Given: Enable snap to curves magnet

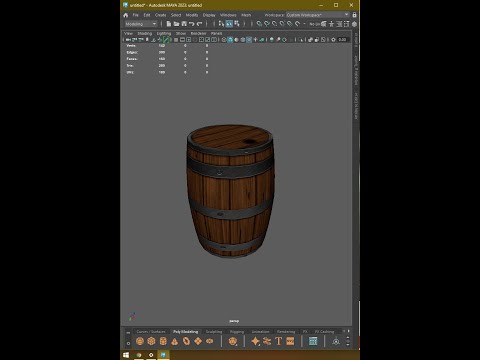Looking at the screenshot, I should [267, 24].
